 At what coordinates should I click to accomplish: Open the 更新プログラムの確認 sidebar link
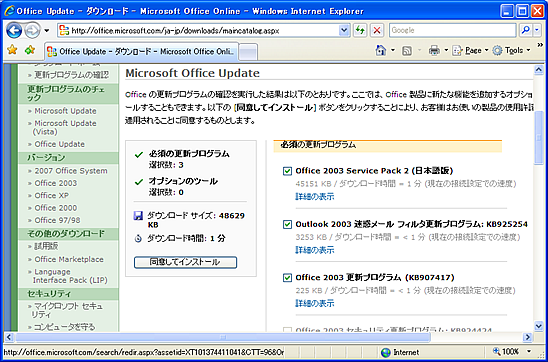[x=72, y=75]
